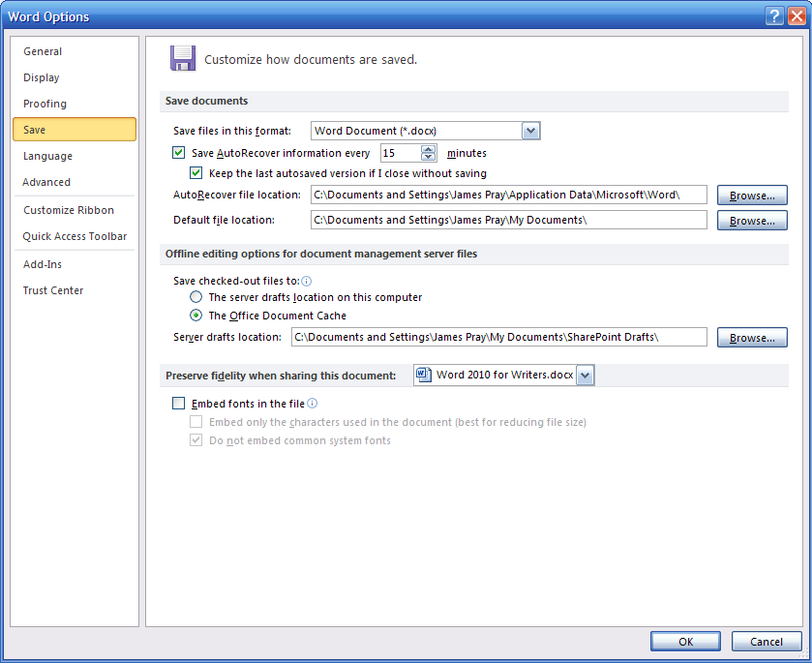
Task: Browse for Server drafts location
Action: [x=752, y=337]
